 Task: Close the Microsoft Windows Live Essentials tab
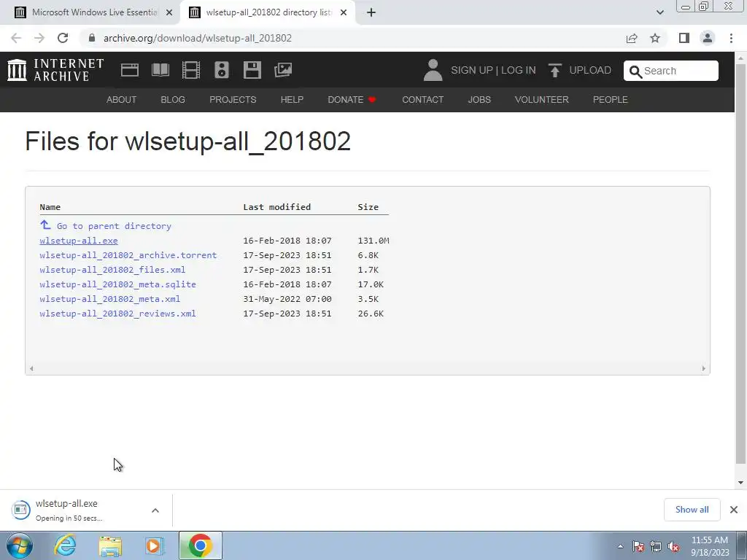click(169, 12)
